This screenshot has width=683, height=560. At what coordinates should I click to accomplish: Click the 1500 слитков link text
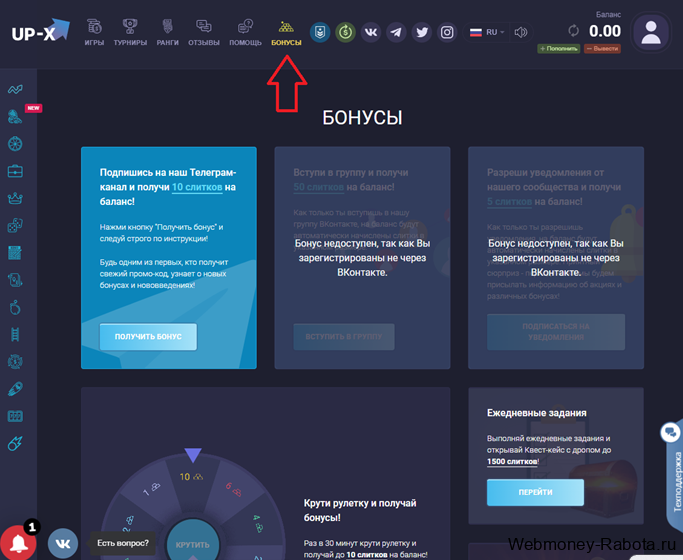click(512, 462)
